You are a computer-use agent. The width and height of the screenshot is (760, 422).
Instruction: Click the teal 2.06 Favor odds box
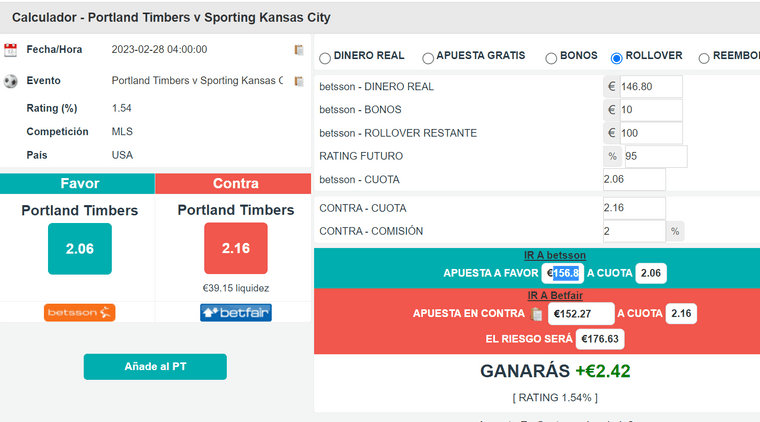[x=80, y=249]
